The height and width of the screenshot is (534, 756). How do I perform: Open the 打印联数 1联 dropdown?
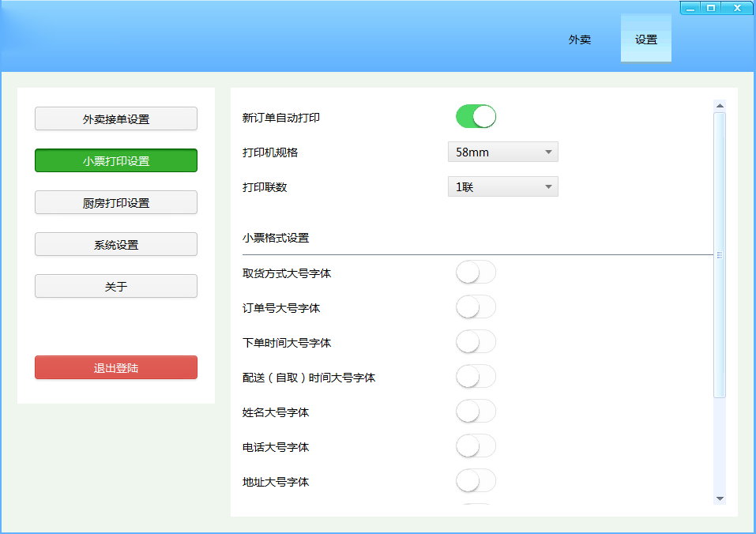503,186
